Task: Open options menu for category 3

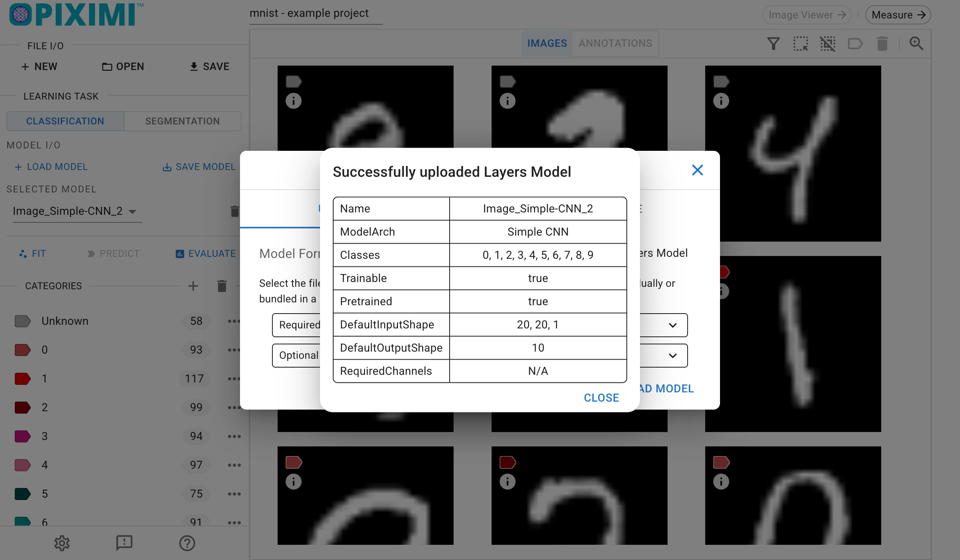Action: (x=234, y=436)
